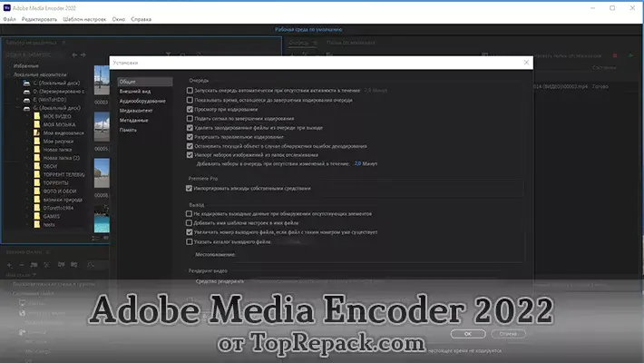Toggle do not encode with missing items checkbox
Screen dimensions: 644x363
(189, 214)
